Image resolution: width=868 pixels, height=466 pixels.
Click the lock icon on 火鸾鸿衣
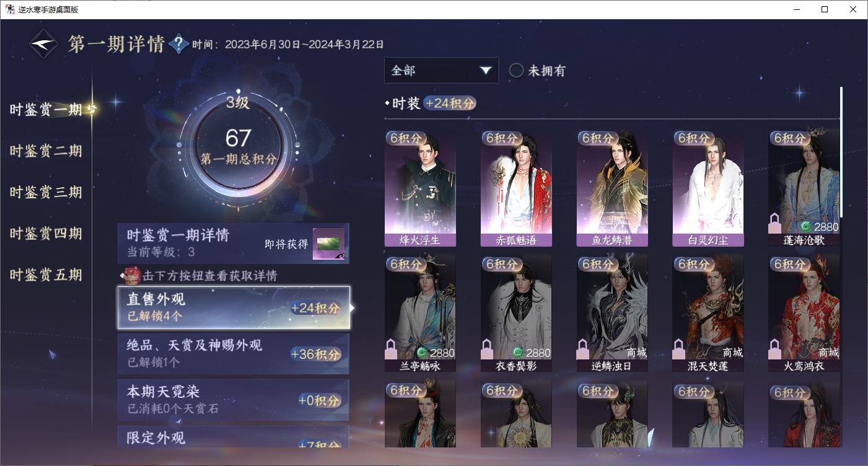774,349
